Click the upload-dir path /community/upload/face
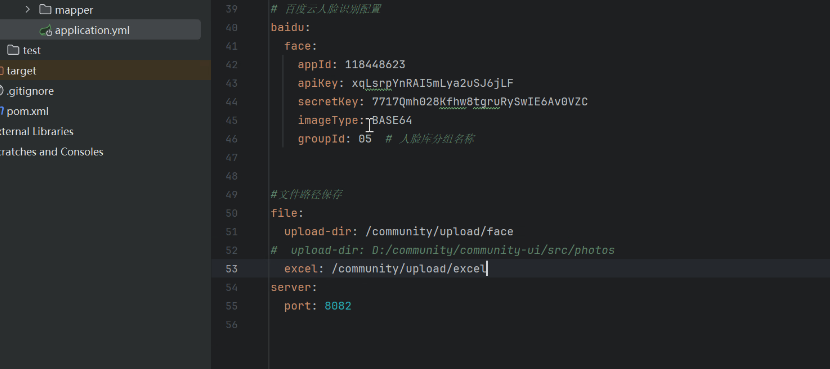 439,231
